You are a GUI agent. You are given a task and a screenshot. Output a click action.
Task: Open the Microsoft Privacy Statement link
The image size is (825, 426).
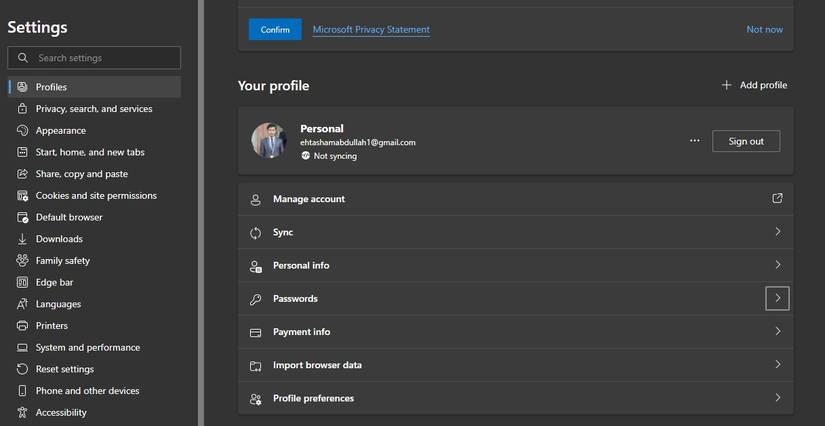click(371, 30)
